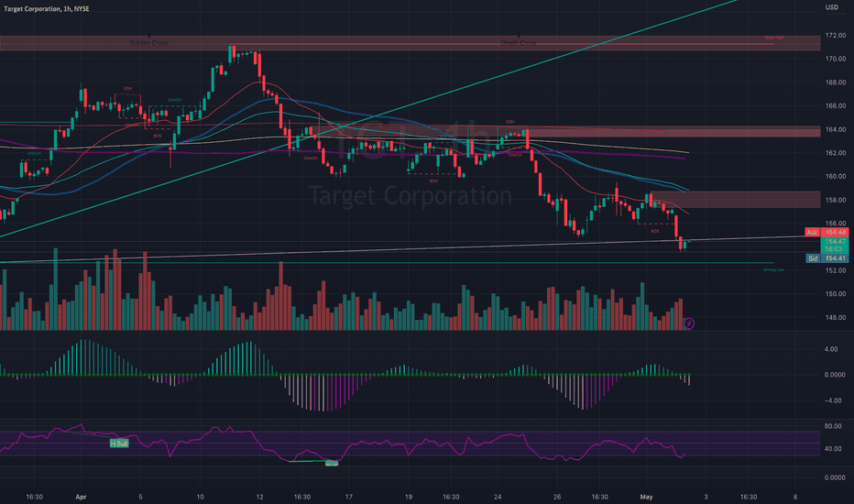This screenshot has width=854, height=504.
Task: Click the May date on time axis
Action: tap(647, 497)
